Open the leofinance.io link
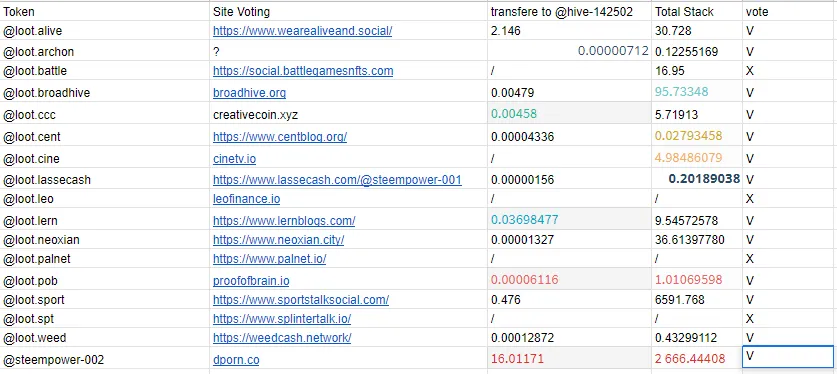 pyautogui.click(x=246, y=199)
